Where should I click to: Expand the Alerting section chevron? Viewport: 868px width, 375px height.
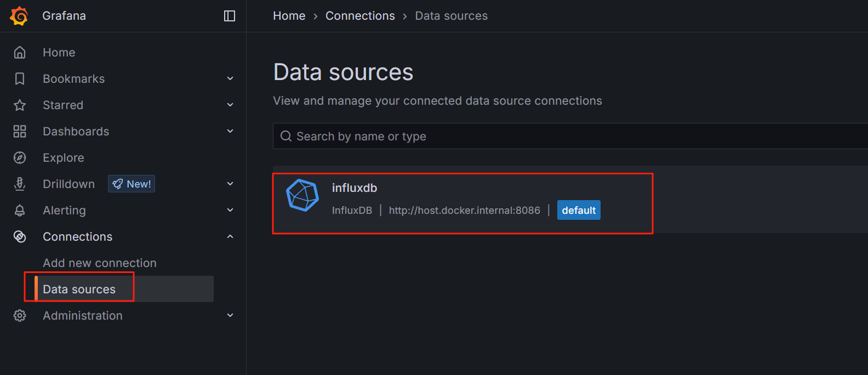click(230, 210)
